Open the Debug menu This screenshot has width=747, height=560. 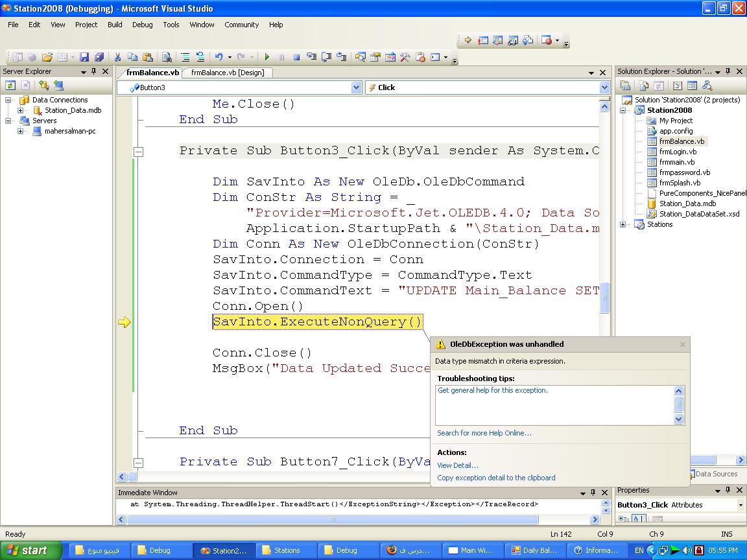point(142,25)
